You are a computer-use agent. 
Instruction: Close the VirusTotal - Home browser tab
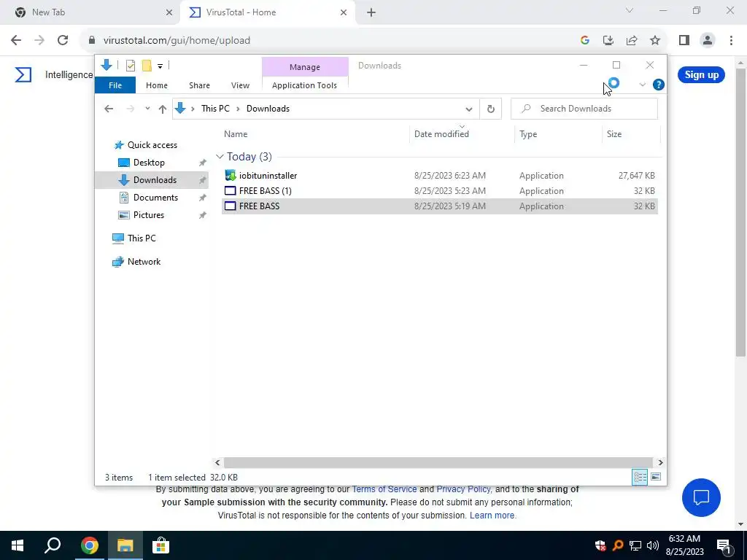(344, 12)
